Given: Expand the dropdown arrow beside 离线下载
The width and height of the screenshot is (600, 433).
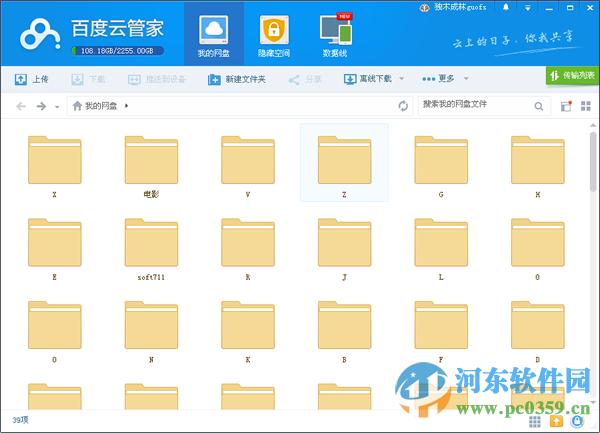Looking at the screenshot, I should click(x=401, y=79).
